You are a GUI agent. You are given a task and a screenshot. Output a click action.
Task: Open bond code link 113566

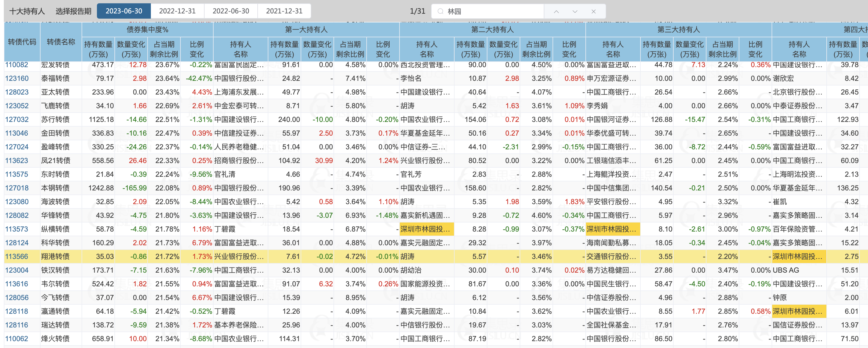pyautogui.click(x=16, y=257)
